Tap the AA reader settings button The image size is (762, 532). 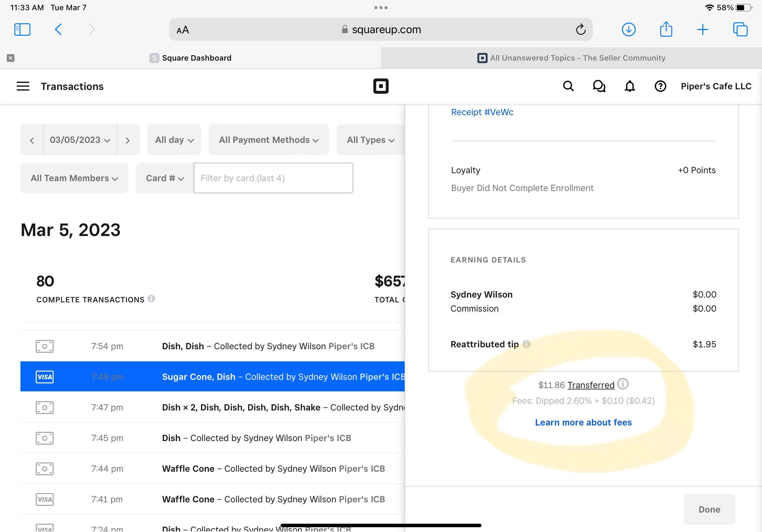coord(183,30)
